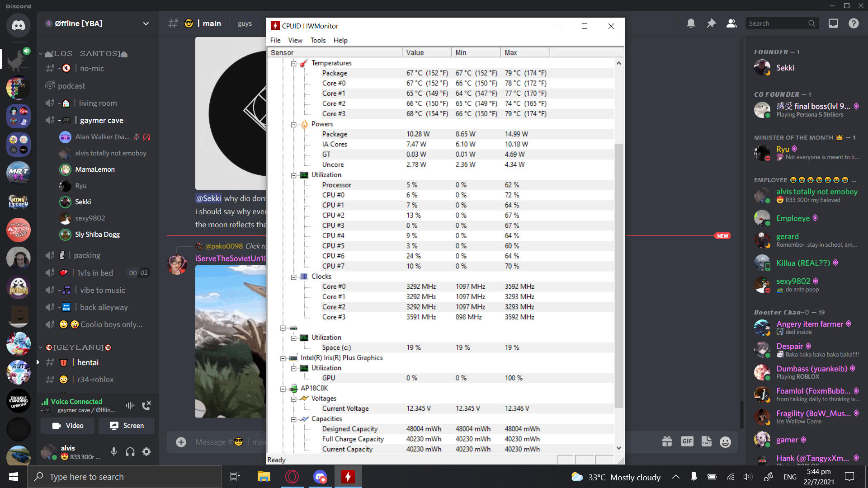Screen dimensions: 868x488
Task: Turn on Video in voice panel
Action: click(68, 426)
